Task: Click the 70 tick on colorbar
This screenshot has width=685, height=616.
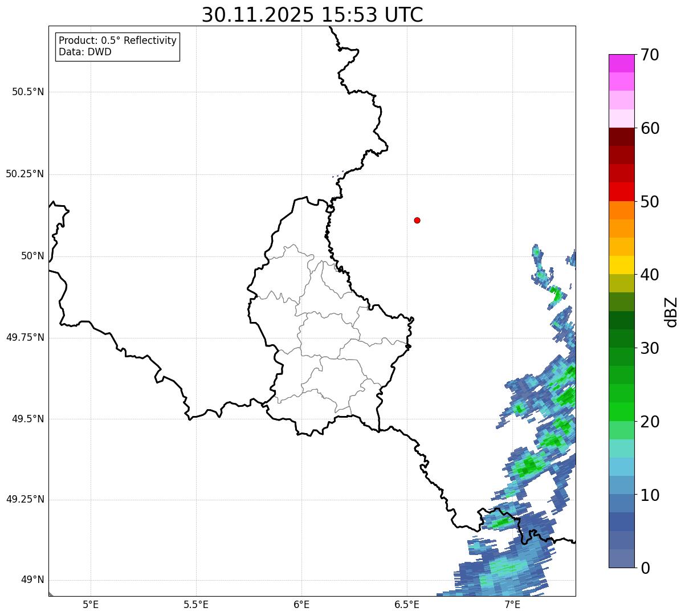Action: (650, 55)
